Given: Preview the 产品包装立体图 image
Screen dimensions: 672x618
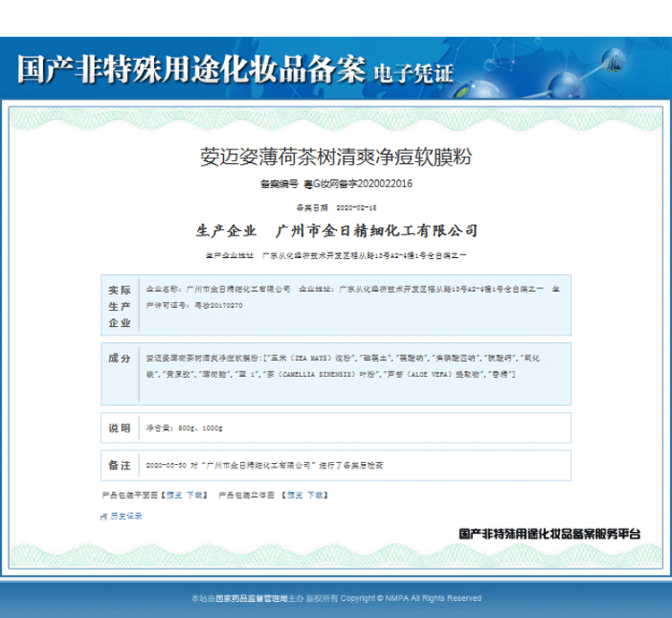Looking at the screenshot, I should tap(295, 495).
